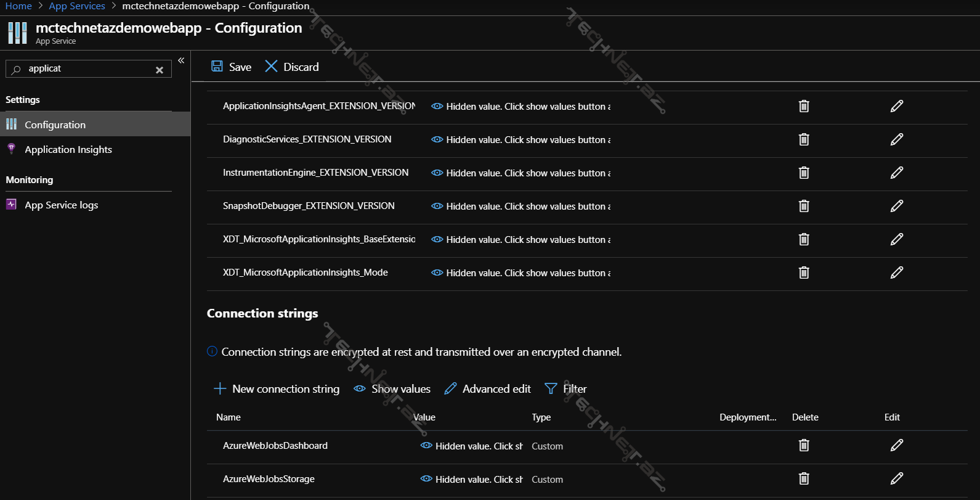Go to App Services breadcrumb link
The height and width of the screenshot is (500, 980).
(x=77, y=6)
